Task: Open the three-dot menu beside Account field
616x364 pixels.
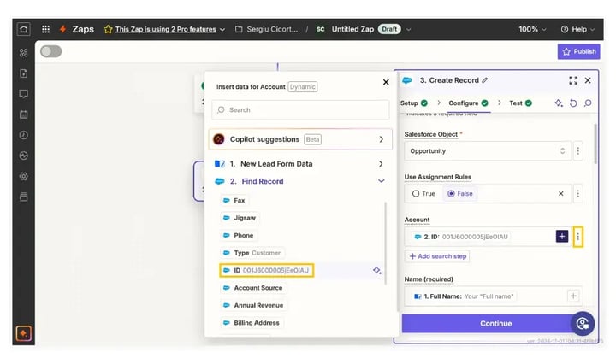Action: click(x=577, y=237)
